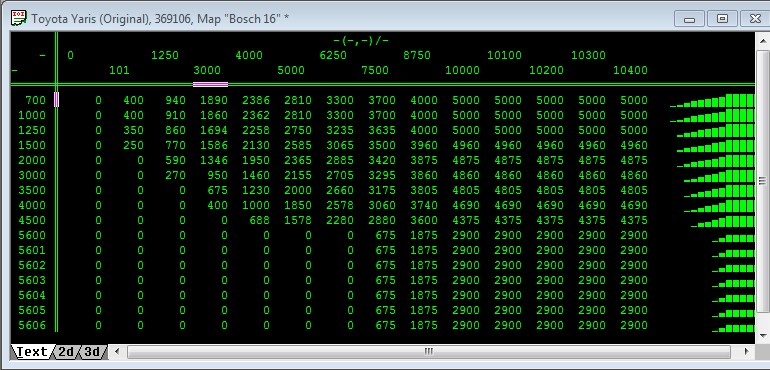Minimize the Bosch 16 map window
770x370 pixels.
click(689, 19)
